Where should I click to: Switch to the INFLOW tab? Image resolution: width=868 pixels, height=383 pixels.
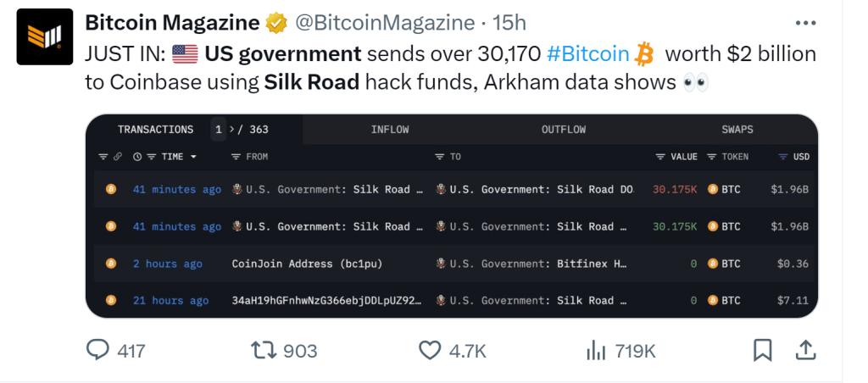click(389, 130)
